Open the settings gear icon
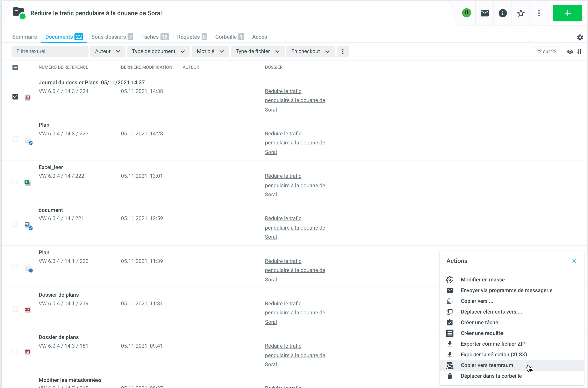Image resolution: width=588 pixels, height=388 pixels. point(580,37)
